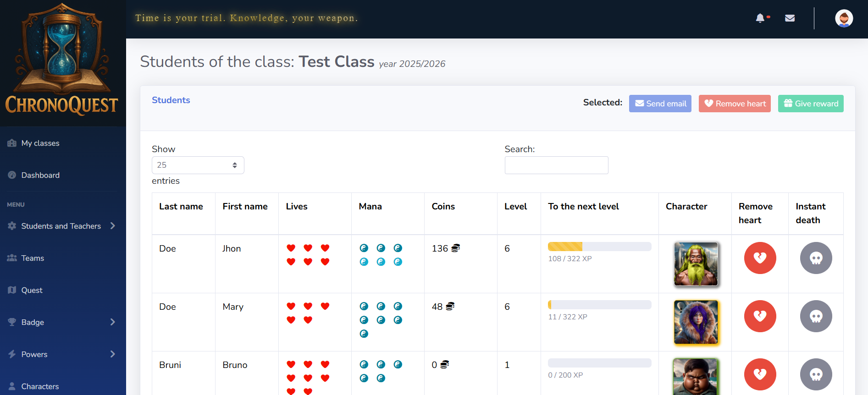Click the Remove heart selected button
The width and height of the screenshot is (868, 395).
point(735,104)
